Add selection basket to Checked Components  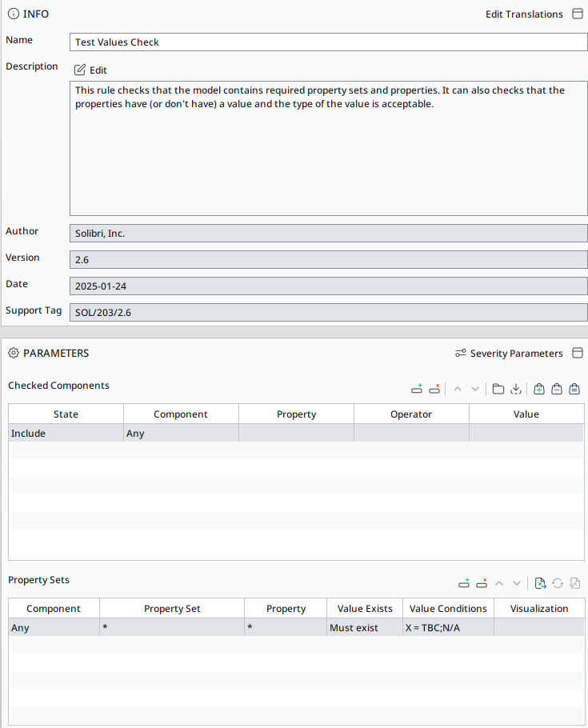pos(539,389)
